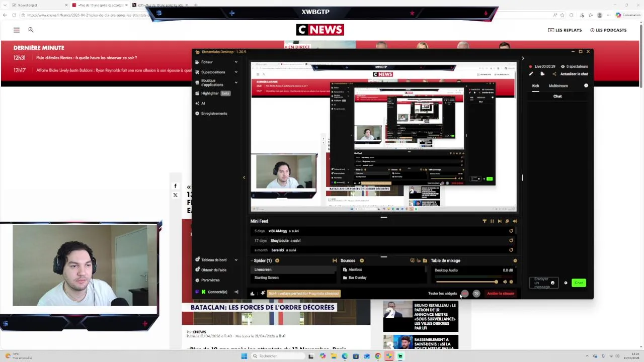This screenshot has height=362, width=644.
Task: Adjust the Desktop Audio volume slider
Action: tap(467, 282)
